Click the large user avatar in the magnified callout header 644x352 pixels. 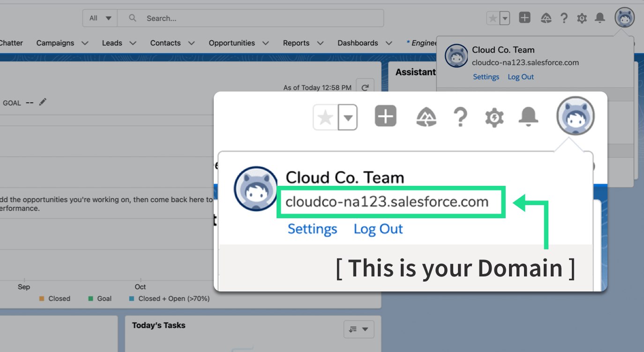tap(576, 116)
